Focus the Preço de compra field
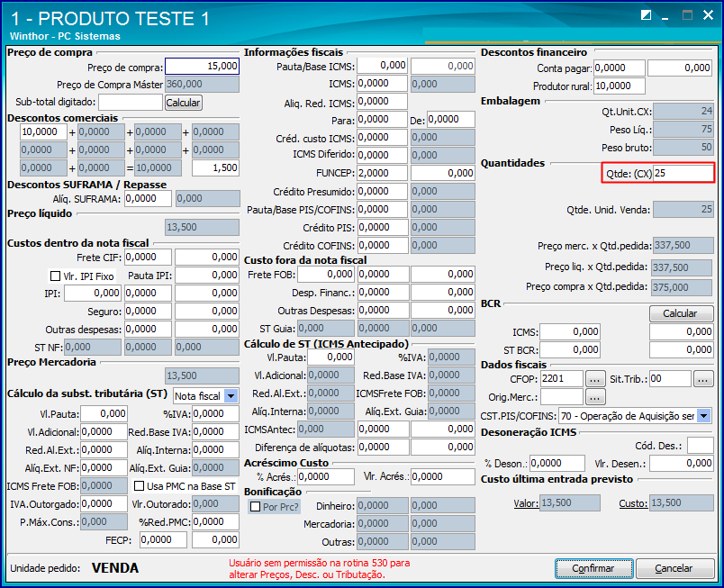 [202, 67]
